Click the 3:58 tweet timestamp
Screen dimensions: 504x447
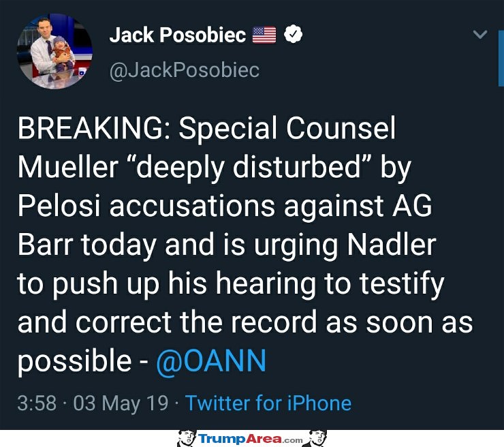point(37,403)
